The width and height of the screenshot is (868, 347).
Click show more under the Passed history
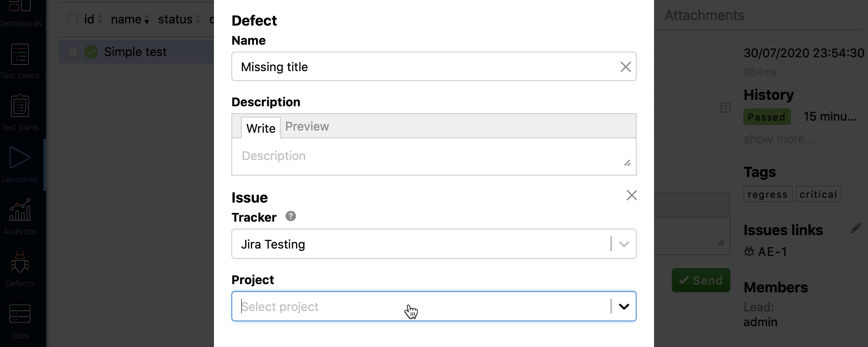point(778,139)
